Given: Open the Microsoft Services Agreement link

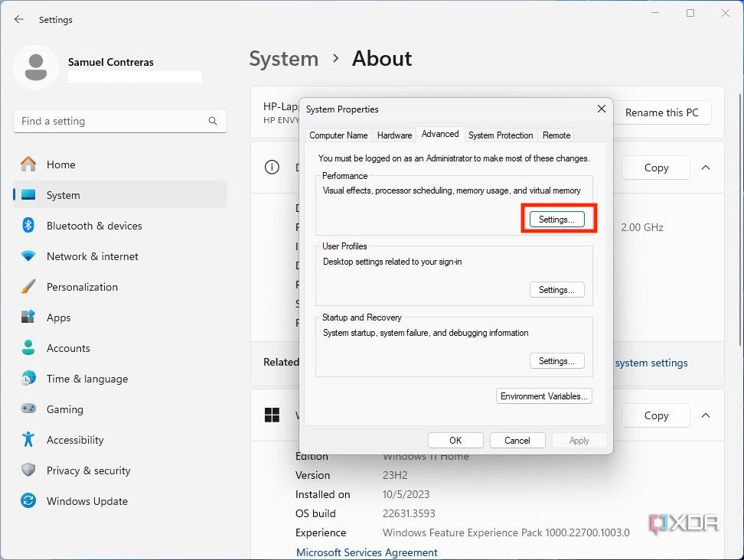Looking at the screenshot, I should tap(367, 552).
